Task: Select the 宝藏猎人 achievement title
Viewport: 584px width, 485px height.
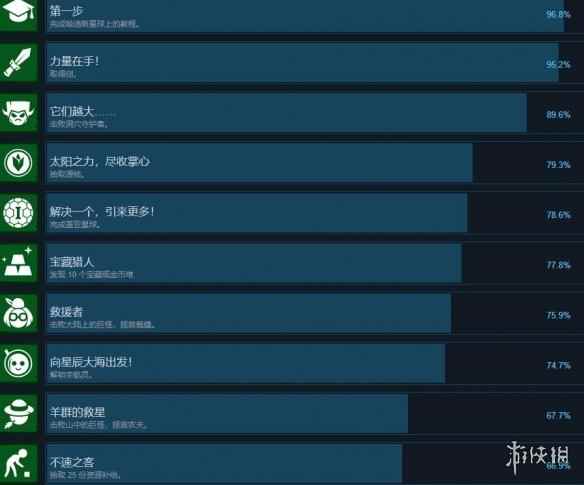Action: pos(72,262)
